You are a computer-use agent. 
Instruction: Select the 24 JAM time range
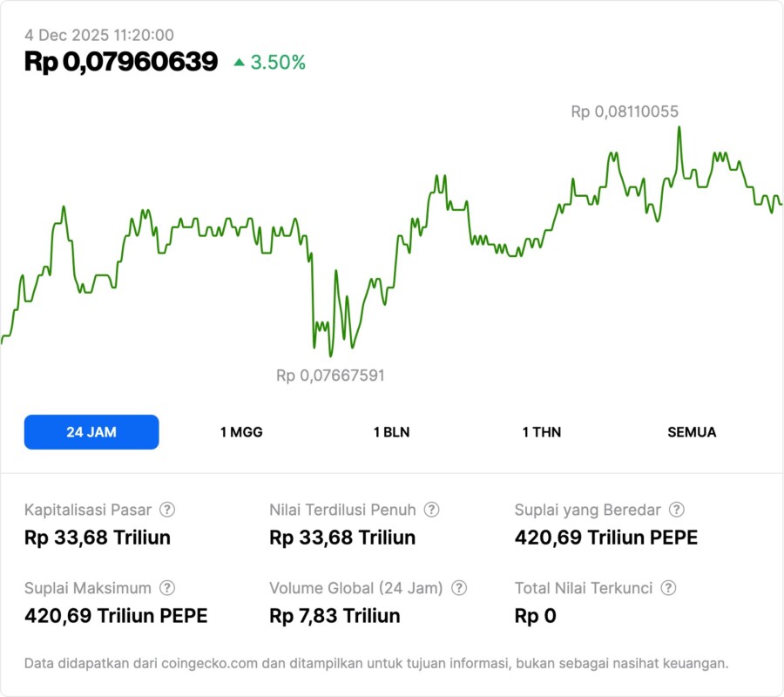pyautogui.click(x=91, y=432)
